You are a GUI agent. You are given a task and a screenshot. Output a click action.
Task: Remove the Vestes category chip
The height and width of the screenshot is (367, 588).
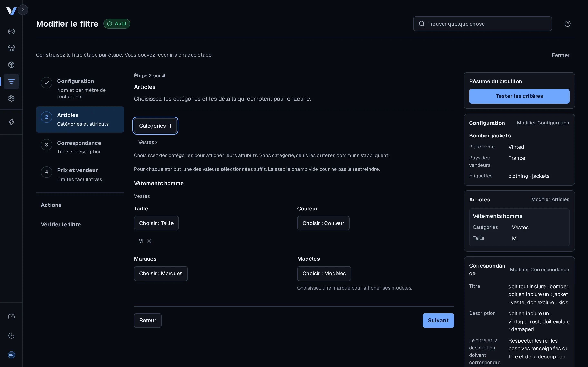click(156, 143)
